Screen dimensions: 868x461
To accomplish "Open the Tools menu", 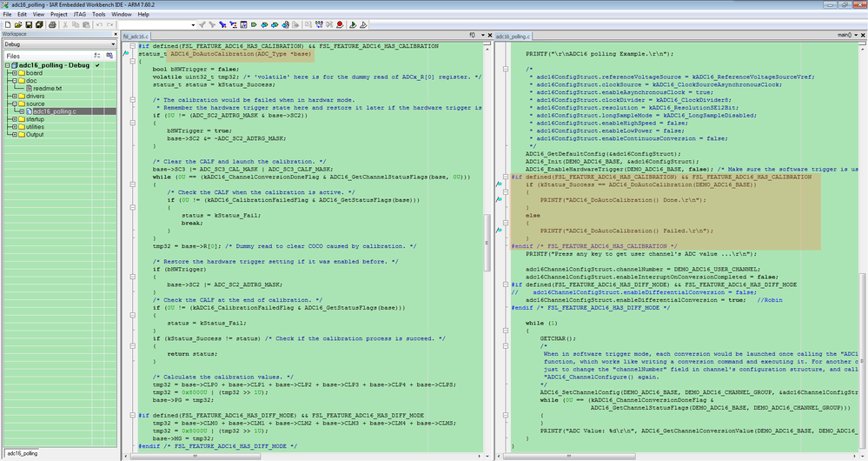I will tap(98, 15).
